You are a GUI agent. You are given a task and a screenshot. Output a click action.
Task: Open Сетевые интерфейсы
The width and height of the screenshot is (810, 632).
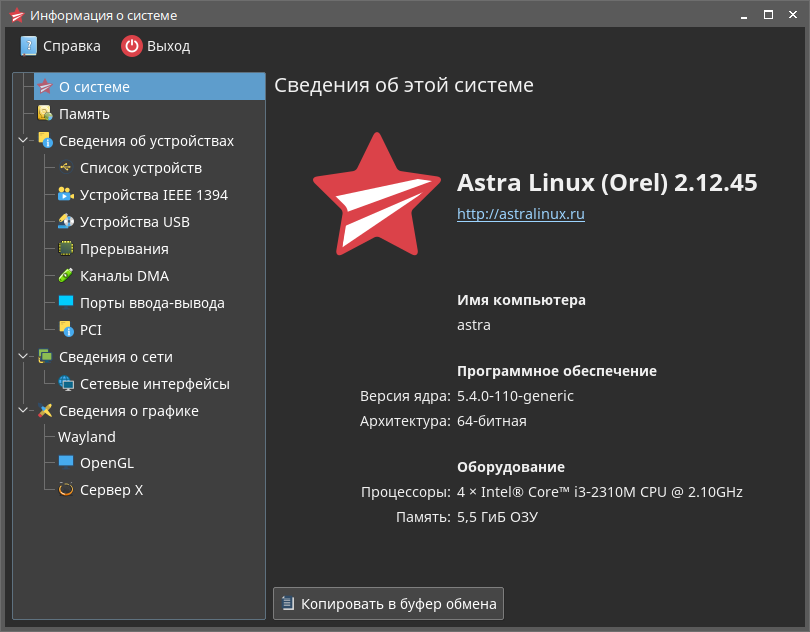click(154, 384)
